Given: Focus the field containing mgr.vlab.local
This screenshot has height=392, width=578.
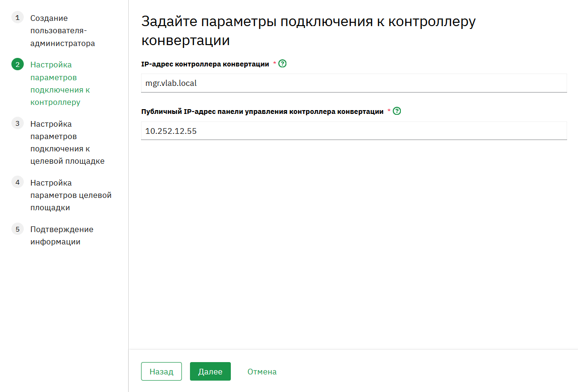Looking at the screenshot, I should pyautogui.click(x=354, y=83).
